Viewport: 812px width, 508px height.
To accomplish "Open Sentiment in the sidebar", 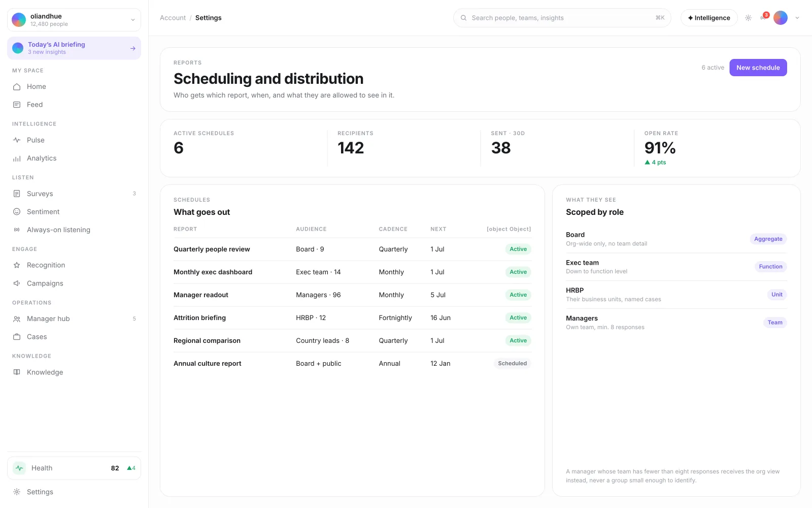I will (74, 212).
